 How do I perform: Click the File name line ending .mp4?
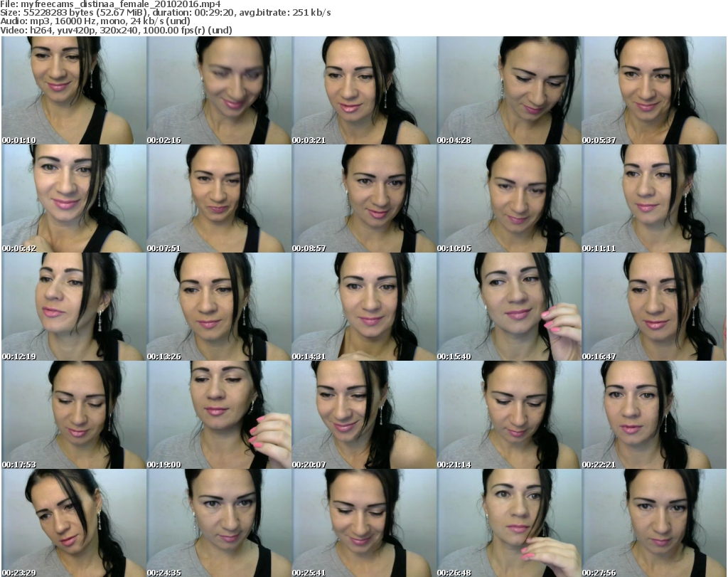tap(110, 4)
